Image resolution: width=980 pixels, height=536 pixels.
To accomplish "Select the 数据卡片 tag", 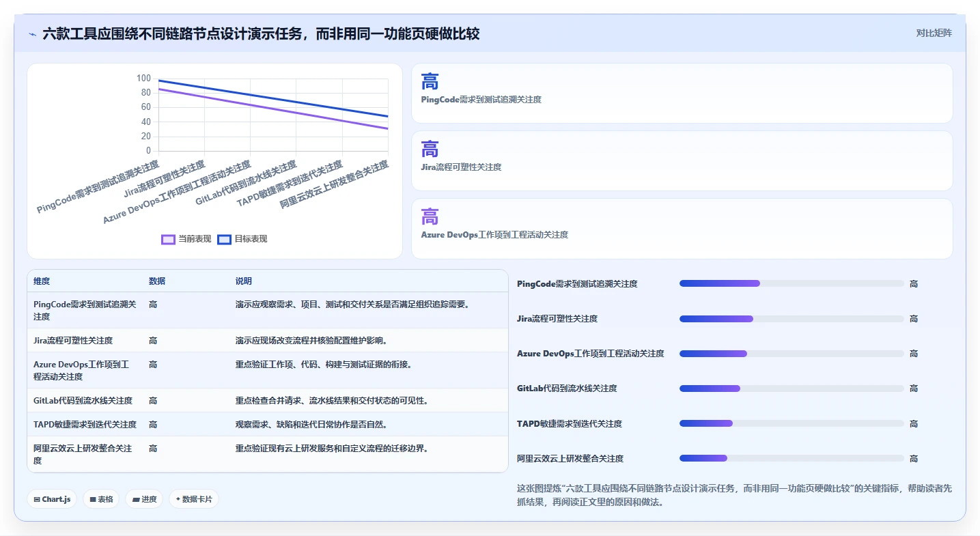I will coord(194,499).
